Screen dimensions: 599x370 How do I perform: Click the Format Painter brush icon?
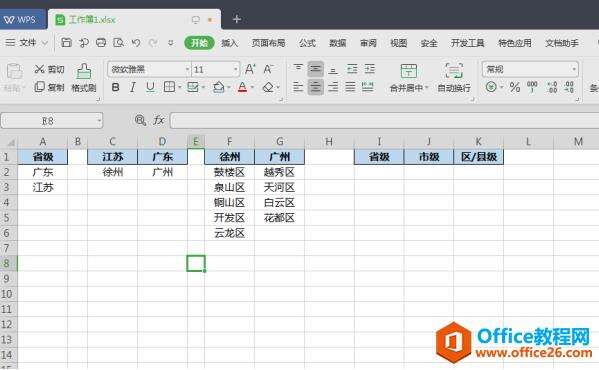[x=84, y=71]
